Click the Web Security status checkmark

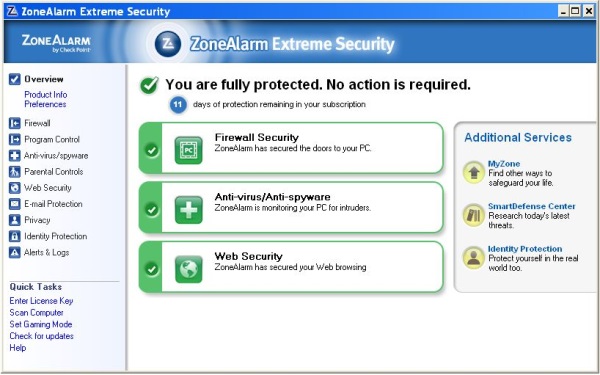point(152,269)
